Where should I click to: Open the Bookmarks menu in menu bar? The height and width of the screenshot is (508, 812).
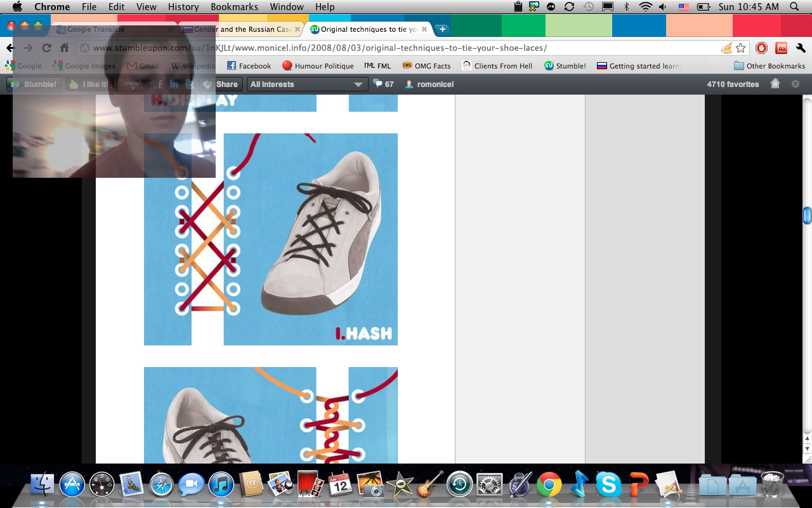[x=234, y=7]
